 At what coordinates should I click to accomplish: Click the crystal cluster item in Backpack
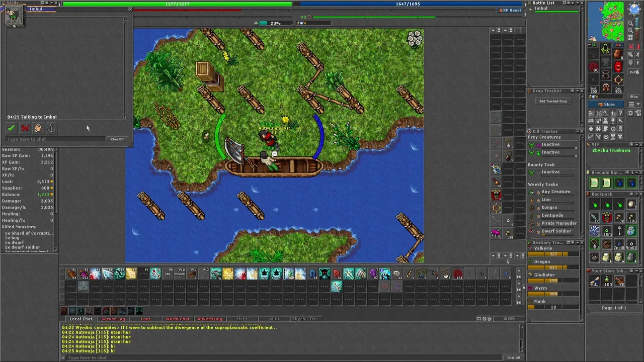[x=594, y=231]
